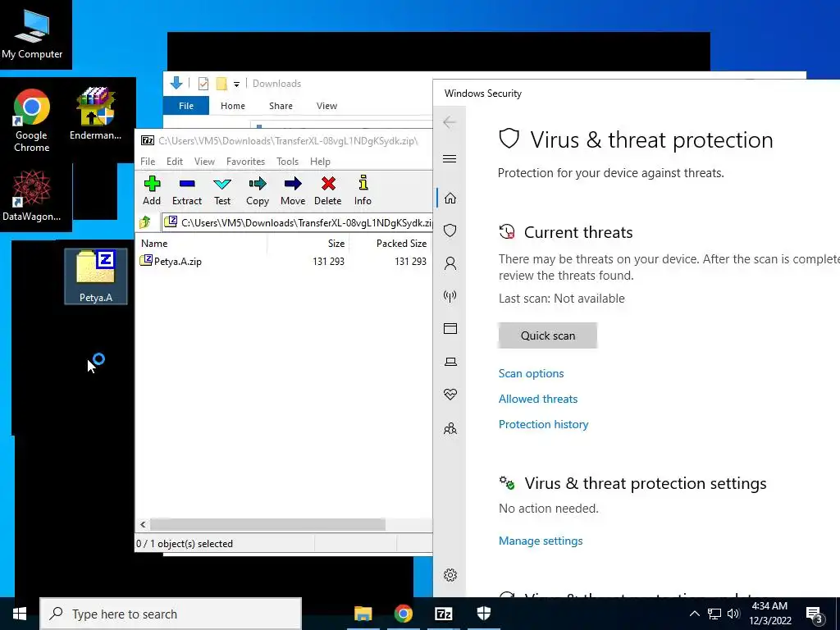The width and height of the screenshot is (840, 630).
Task: Open Manage settings link
Action: [x=541, y=541]
